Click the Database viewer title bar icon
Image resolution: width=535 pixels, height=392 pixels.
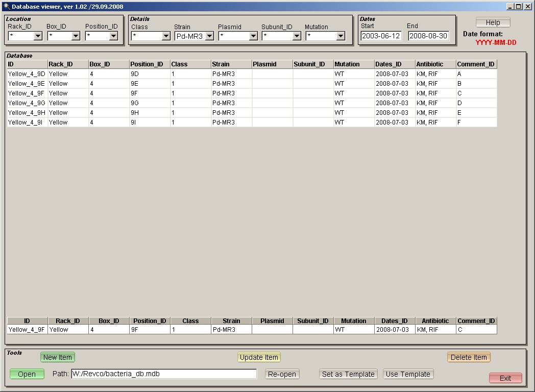coord(7,7)
